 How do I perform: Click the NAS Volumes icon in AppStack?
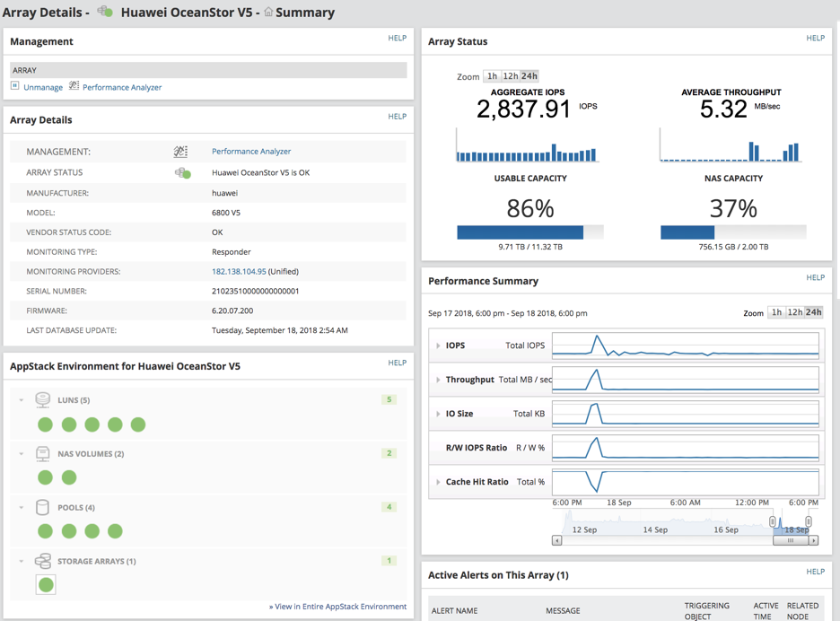(x=43, y=453)
